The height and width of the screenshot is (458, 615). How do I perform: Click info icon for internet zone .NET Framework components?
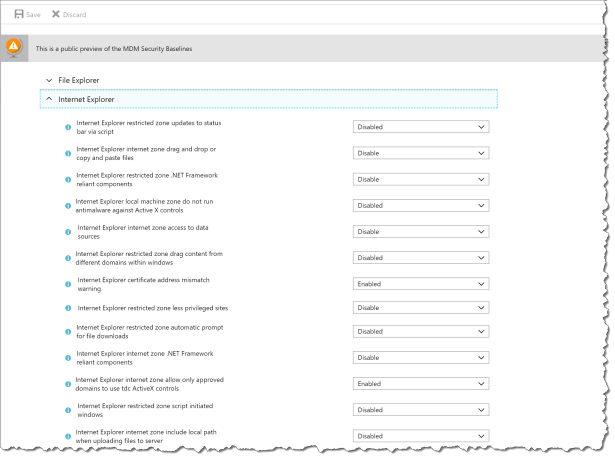tap(68, 358)
